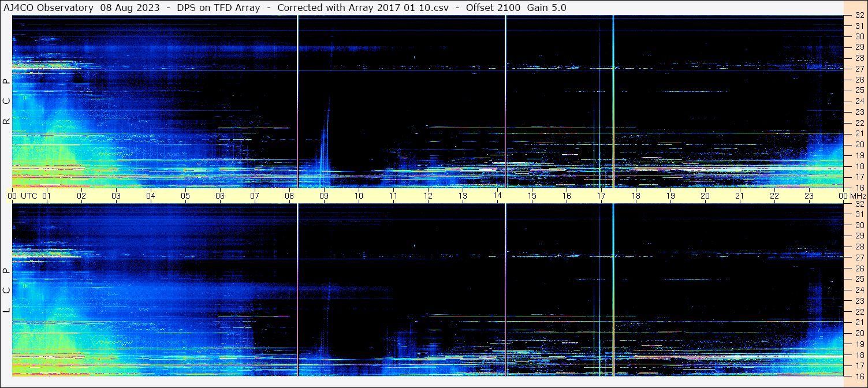Click the 16 MHz label of RCP panel
868x388 pixels.
click(859, 188)
